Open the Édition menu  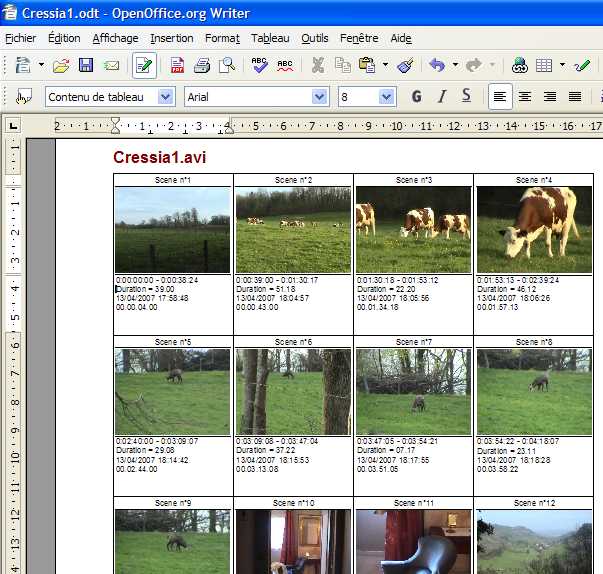[64, 38]
